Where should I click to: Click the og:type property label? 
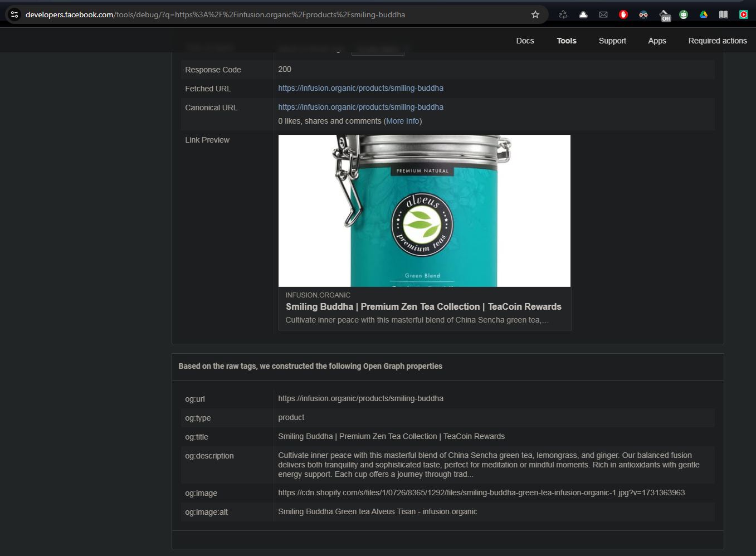click(x=198, y=418)
